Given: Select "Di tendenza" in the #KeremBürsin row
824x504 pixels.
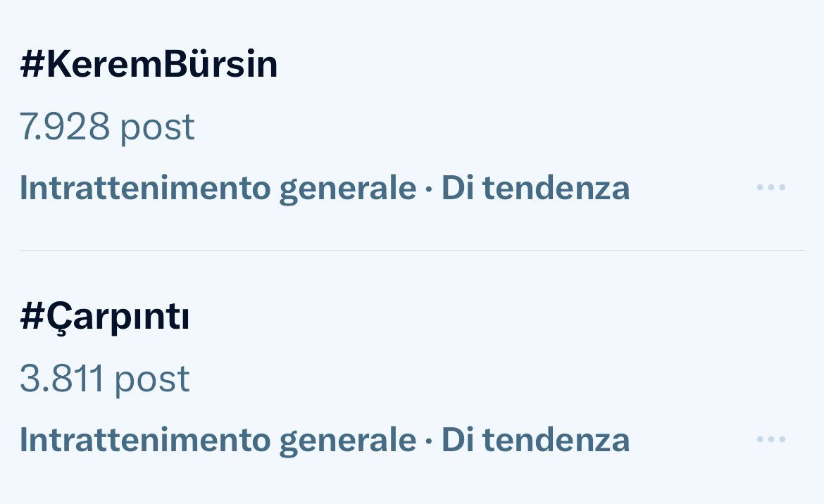Looking at the screenshot, I should [x=535, y=188].
